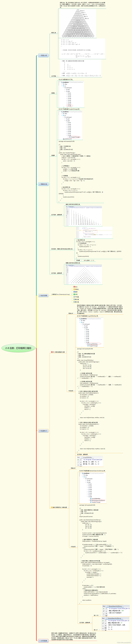Click the green rerun icon in the 输入100 run panel
Viewport: 132px width, 644px height.
click(104, 609)
